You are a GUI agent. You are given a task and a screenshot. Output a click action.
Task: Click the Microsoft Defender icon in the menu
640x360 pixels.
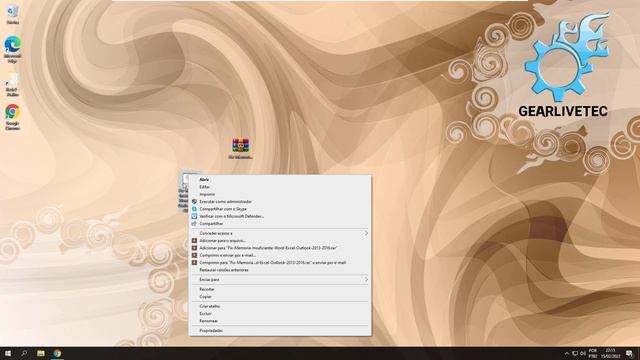coord(194,216)
